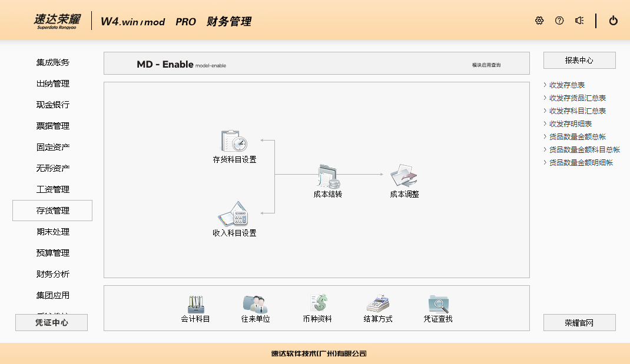Open 结算方式 cash register icon
The width and height of the screenshot is (630, 364).
coord(378,304)
